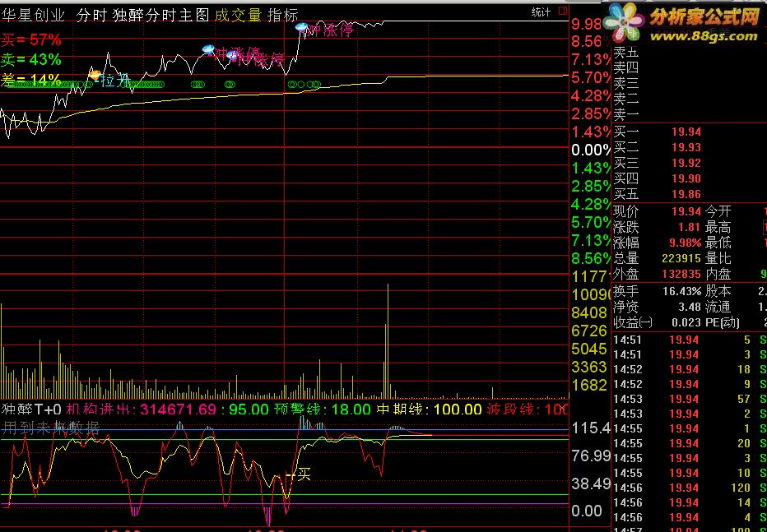Click the 预警线 value 18.00
The height and width of the screenshot is (532, 767).
point(351,409)
